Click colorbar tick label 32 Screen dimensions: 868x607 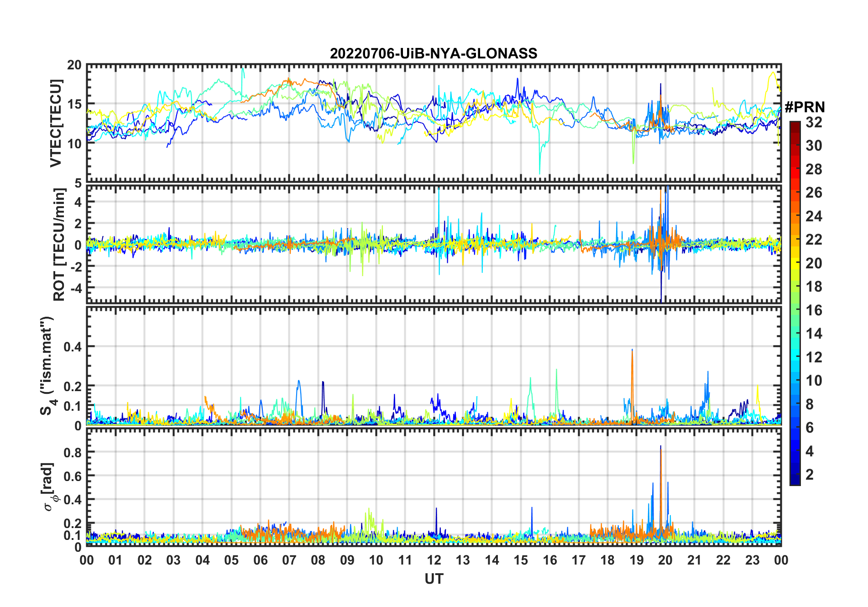[814, 122]
